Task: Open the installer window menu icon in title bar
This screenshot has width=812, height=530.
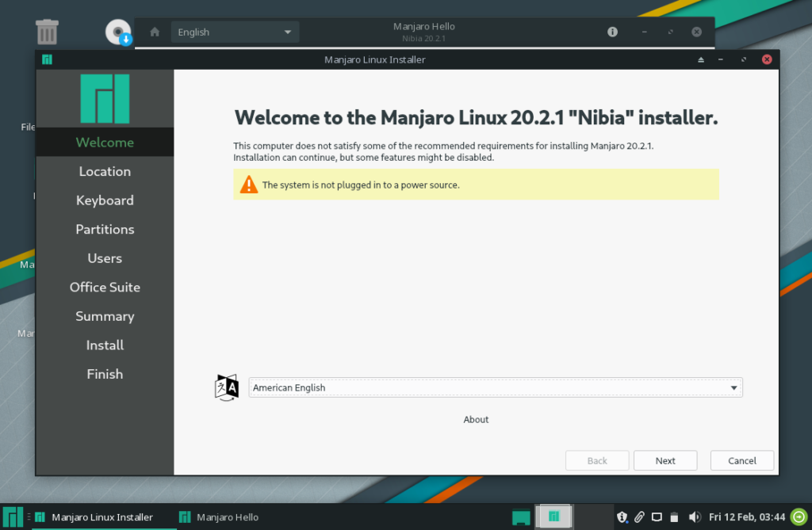Action: click(x=47, y=59)
